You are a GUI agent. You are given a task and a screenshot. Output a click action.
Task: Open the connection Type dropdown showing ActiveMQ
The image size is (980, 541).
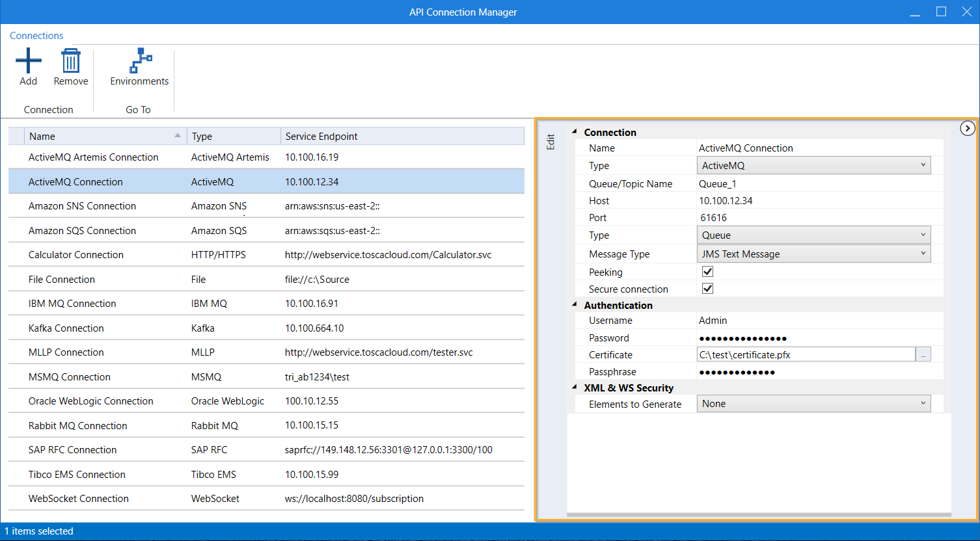coord(813,166)
